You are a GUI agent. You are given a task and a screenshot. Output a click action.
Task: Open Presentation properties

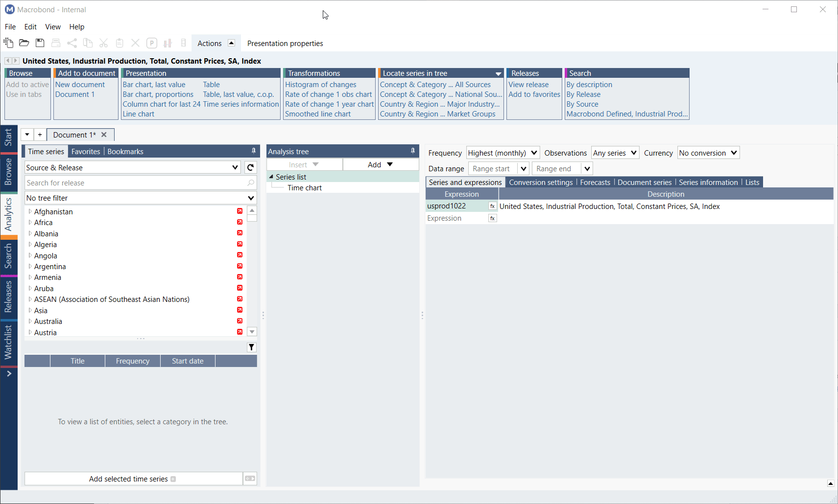285,43
